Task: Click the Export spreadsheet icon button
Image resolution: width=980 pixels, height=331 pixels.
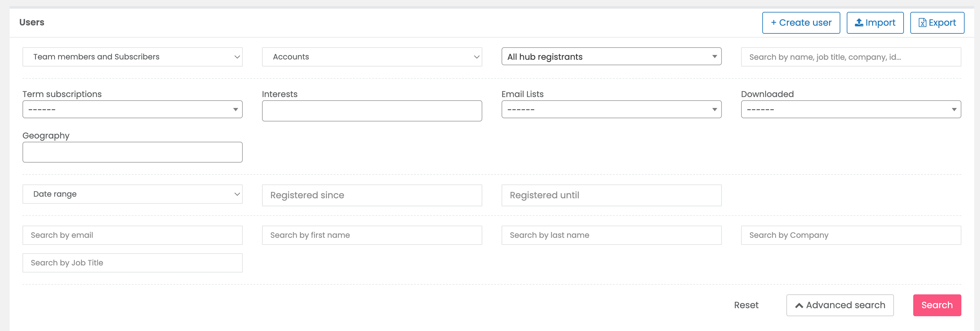Action: [937, 23]
